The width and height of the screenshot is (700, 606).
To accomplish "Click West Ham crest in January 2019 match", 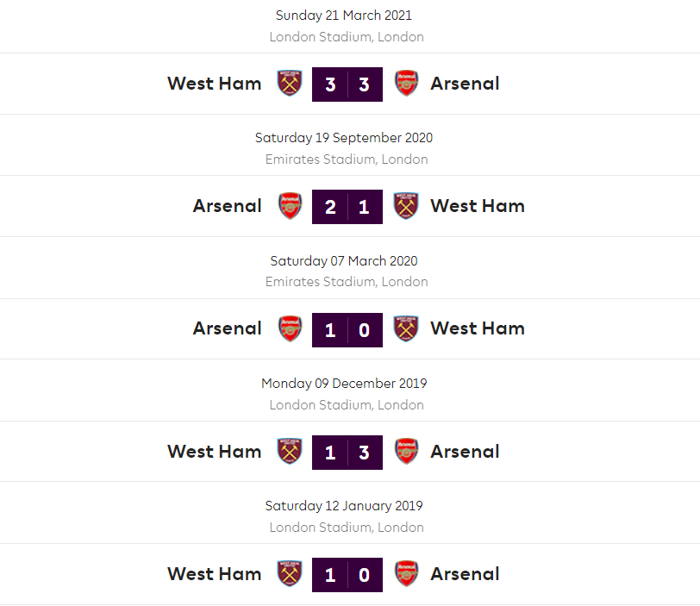I will [290, 574].
